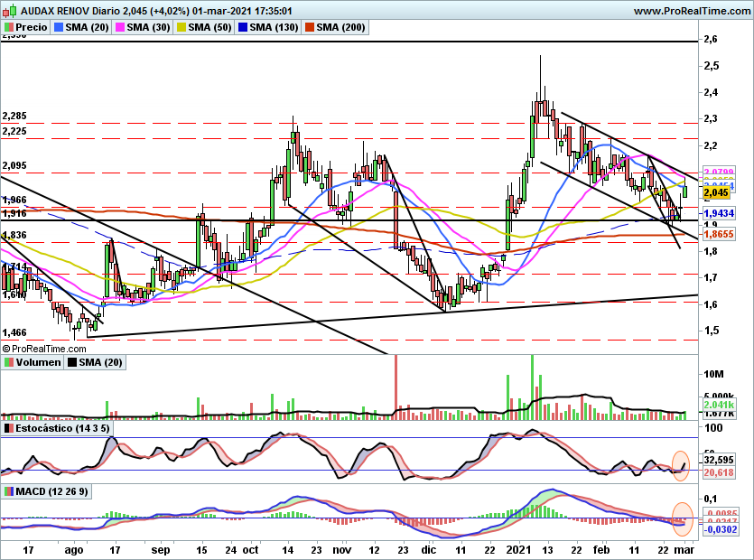Click the ©ProRealTime.com copyright text
The width and height of the screenshot is (754, 560).
pos(44,349)
